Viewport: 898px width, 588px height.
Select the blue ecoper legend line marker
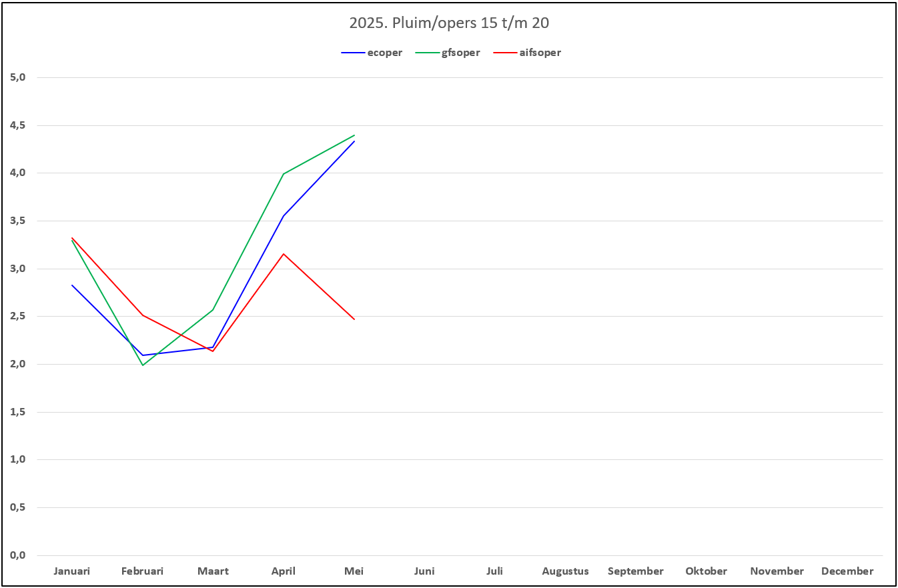352,53
